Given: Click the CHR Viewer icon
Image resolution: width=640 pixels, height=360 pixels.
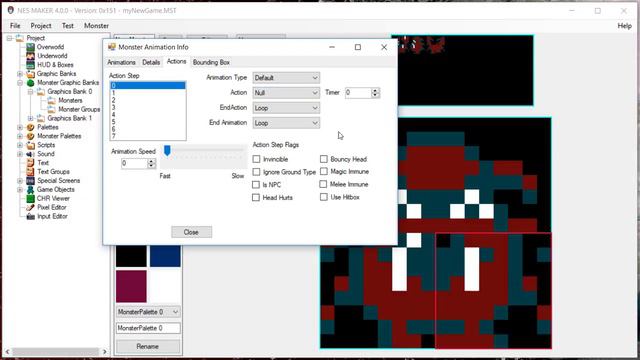Looking at the screenshot, I should tap(31, 199).
